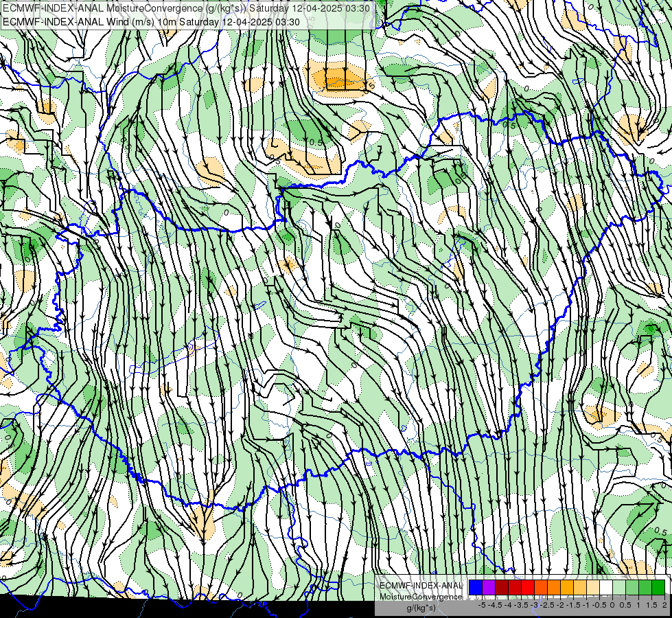
Task: Click the '-4.5' legend tick label
Action: [495, 605]
